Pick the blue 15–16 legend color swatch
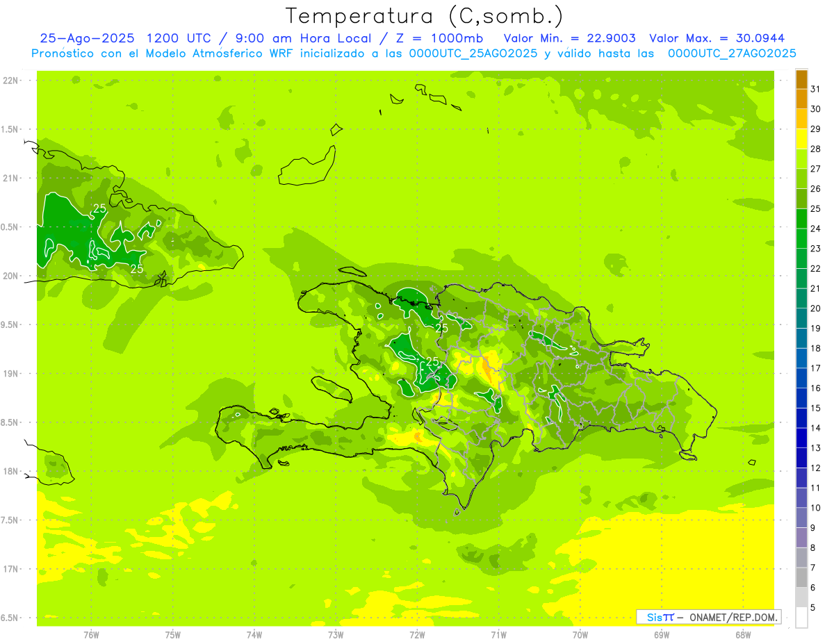 (x=801, y=398)
